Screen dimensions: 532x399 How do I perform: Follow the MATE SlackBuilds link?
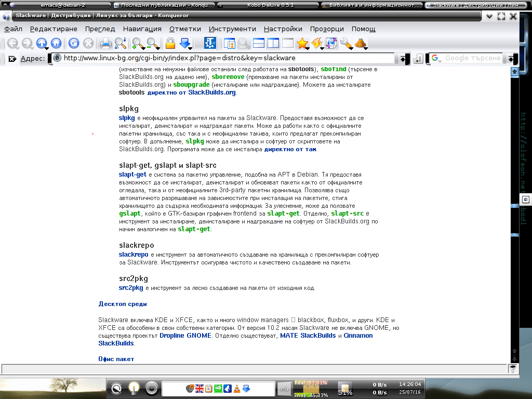pos(308,336)
